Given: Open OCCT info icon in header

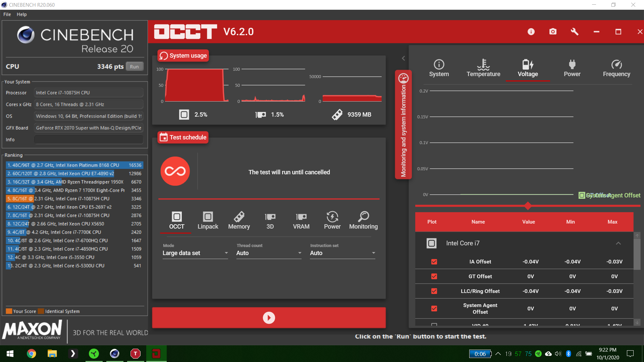Looking at the screenshot, I should [531, 32].
